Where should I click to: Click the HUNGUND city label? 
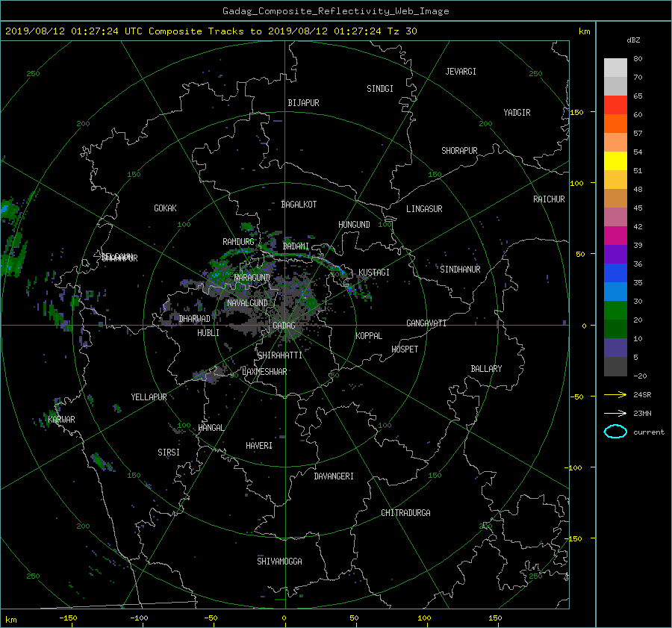point(354,225)
